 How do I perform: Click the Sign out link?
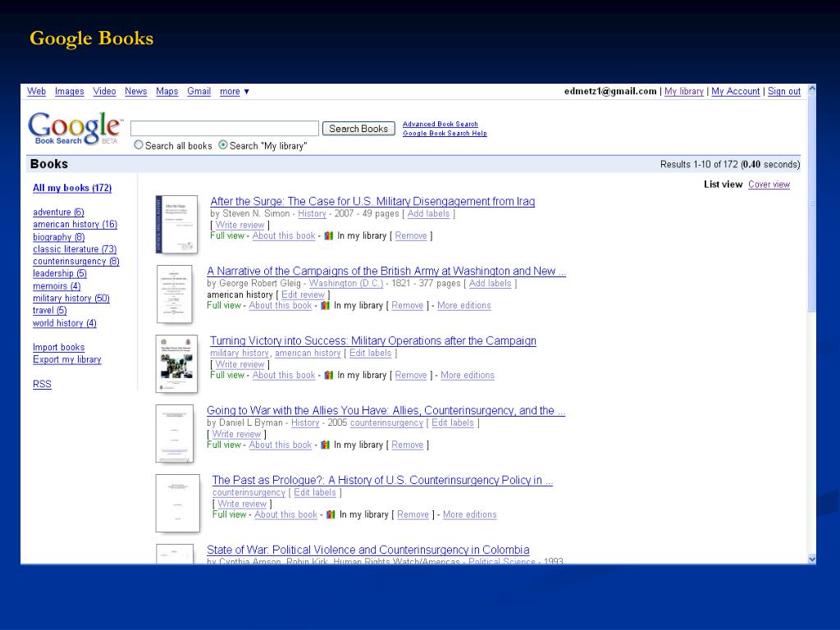(x=784, y=92)
